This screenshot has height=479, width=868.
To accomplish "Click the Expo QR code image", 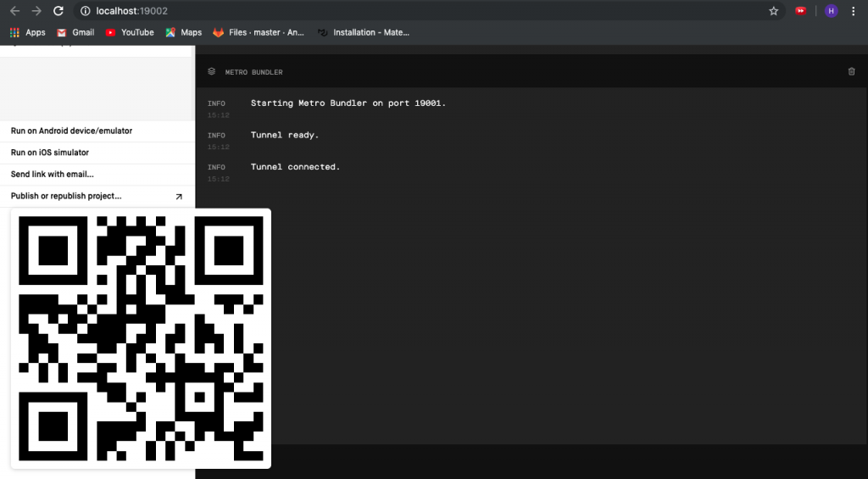I will click(141, 338).
